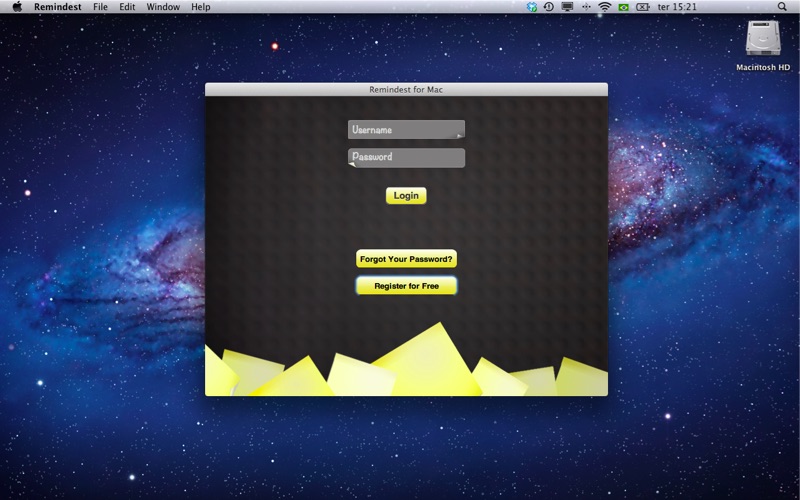800x500 pixels.
Task: Click the clock showing ter 15:21
Action: point(677,7)
